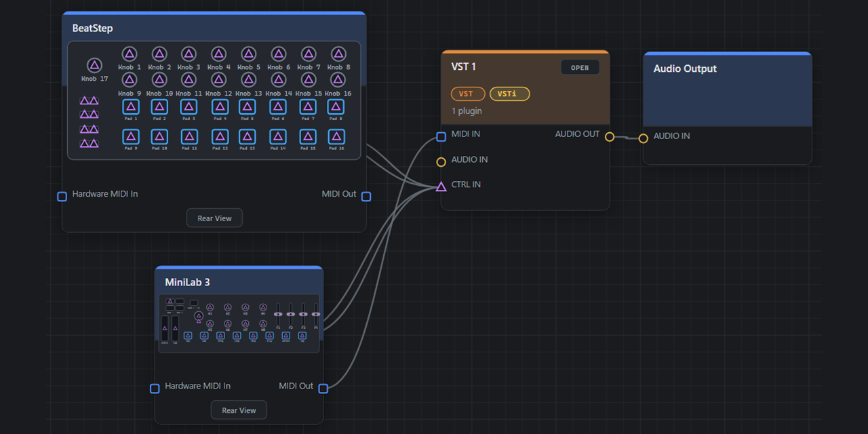
Task: Click the F2 fader on MiniLab 3
Action: tap(291, 314)
